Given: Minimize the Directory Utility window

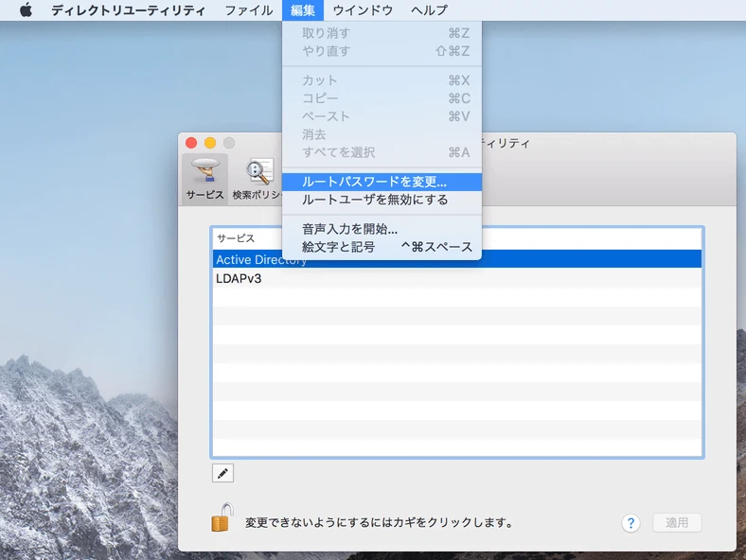Looking at the screenshot, I should (x=210, y=143).
